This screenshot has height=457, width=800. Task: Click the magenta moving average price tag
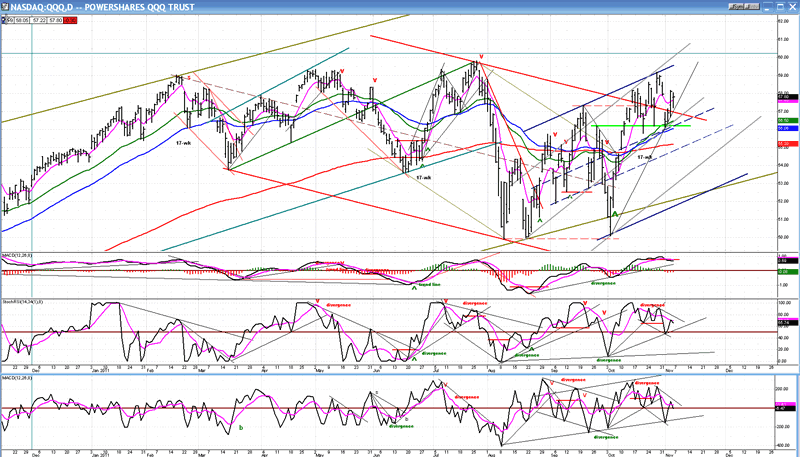(788, 101)
